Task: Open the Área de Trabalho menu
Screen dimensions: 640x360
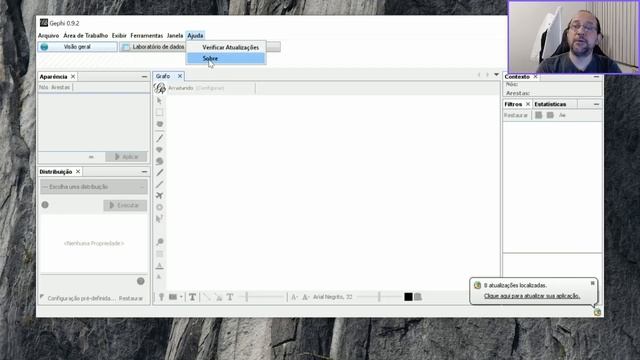Action: point(86,36)
